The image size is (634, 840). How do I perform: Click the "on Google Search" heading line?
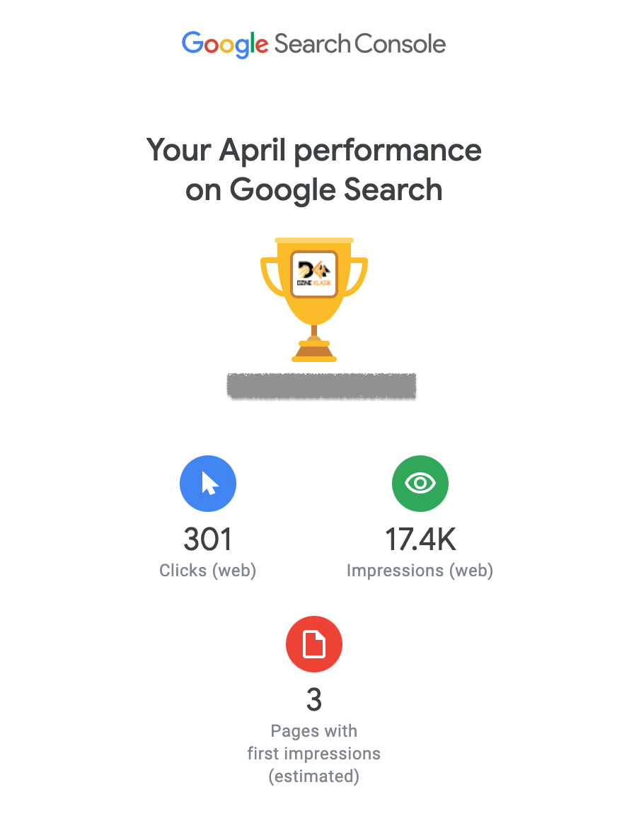(314, 190)
